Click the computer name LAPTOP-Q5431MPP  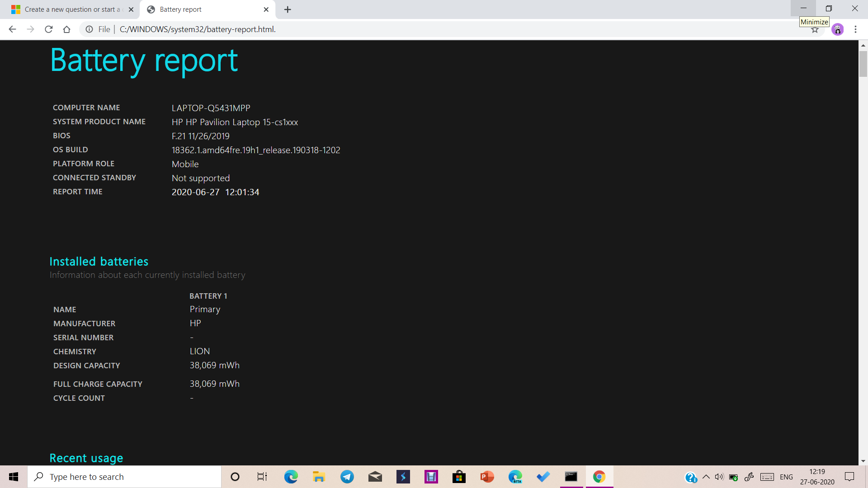211,108
